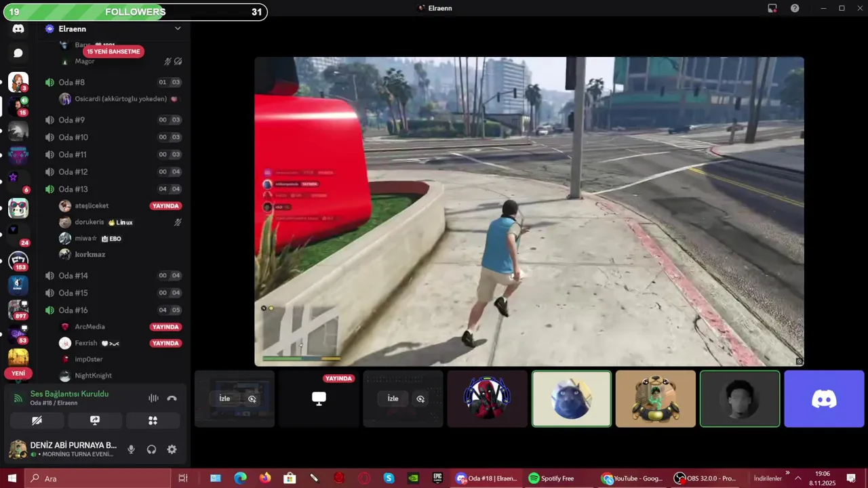The height and width of the screenshot is (488, 868).
Task: Open Windows Start menu
Action: [x=12, y=479]
